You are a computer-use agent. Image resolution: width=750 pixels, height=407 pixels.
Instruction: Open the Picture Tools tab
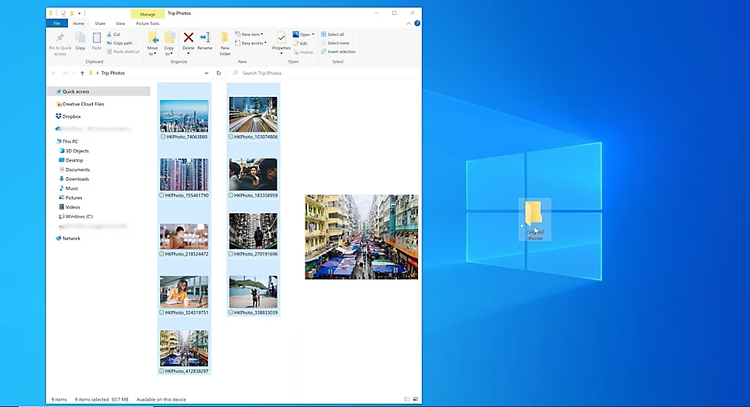pyautogui.click(x=147, y=21)
